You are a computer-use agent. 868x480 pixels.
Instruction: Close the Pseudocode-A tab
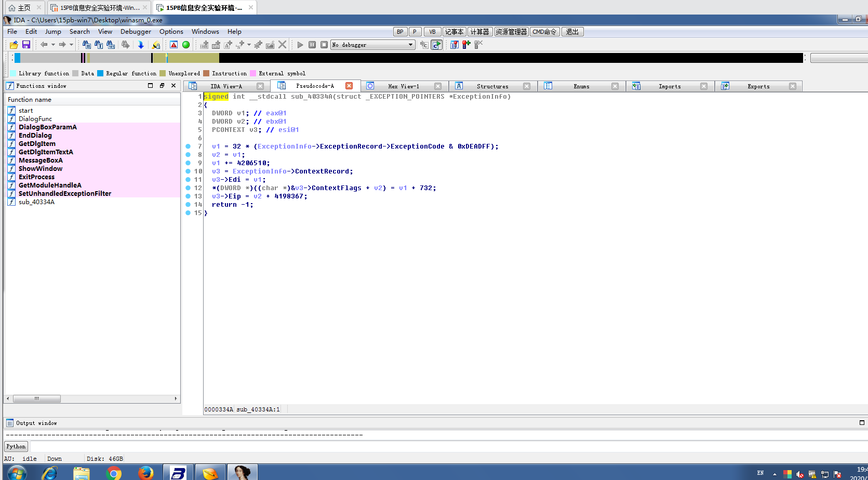click(x=349, y=86)
